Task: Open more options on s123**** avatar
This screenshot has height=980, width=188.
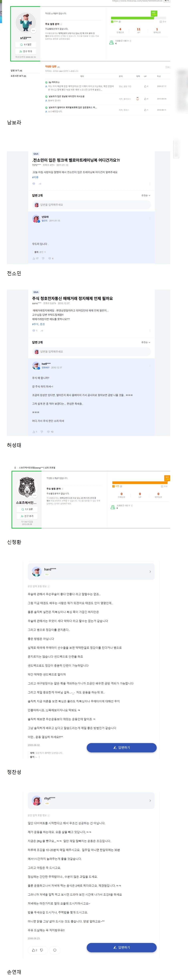Action: (33, 31)
